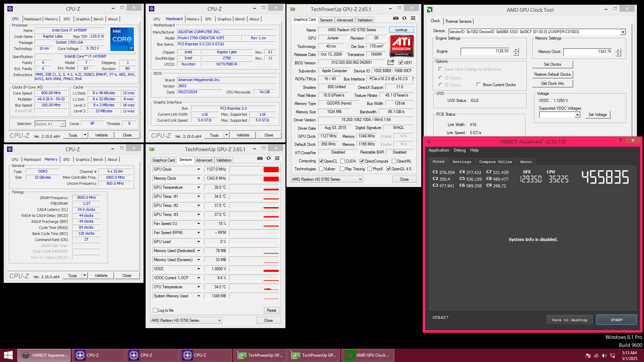The height and width of the screenshot is (362, 644).
Task: Open Socket #1 selection dropdown in CPU-Z
Action: pyautogui.click(x=63, y=124)
